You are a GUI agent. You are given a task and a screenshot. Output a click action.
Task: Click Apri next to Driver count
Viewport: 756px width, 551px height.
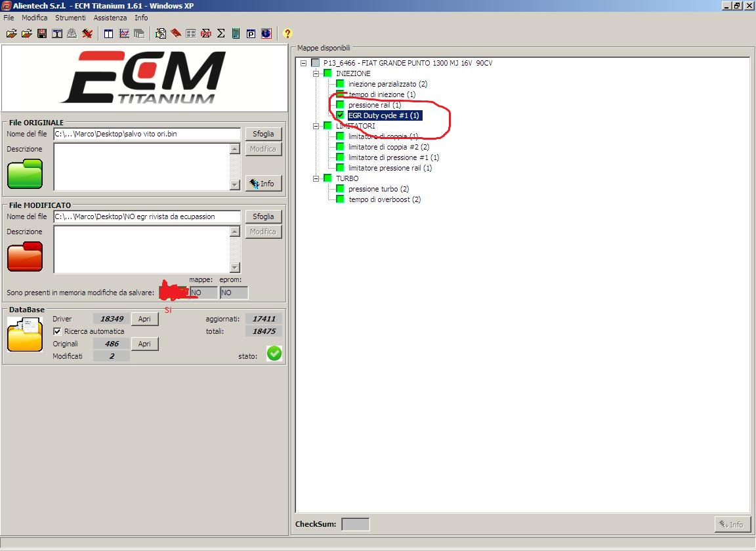[144, 319]
